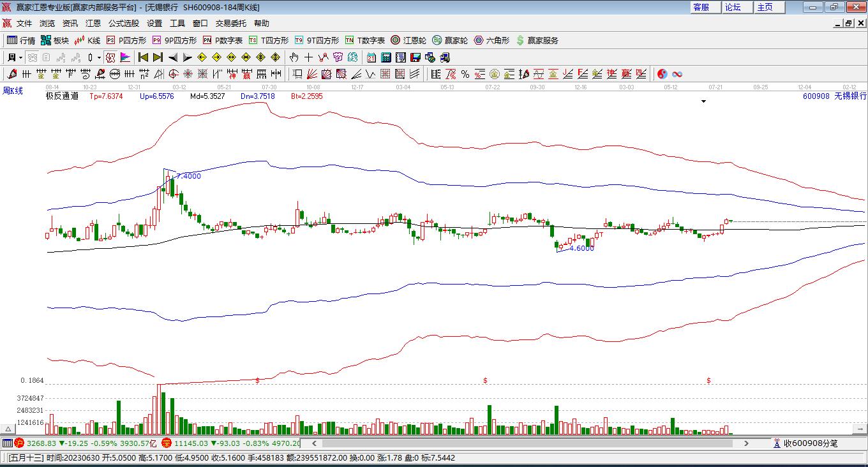
Task: Expand the 周 period dropdown
Action: [x=15, y=57]
